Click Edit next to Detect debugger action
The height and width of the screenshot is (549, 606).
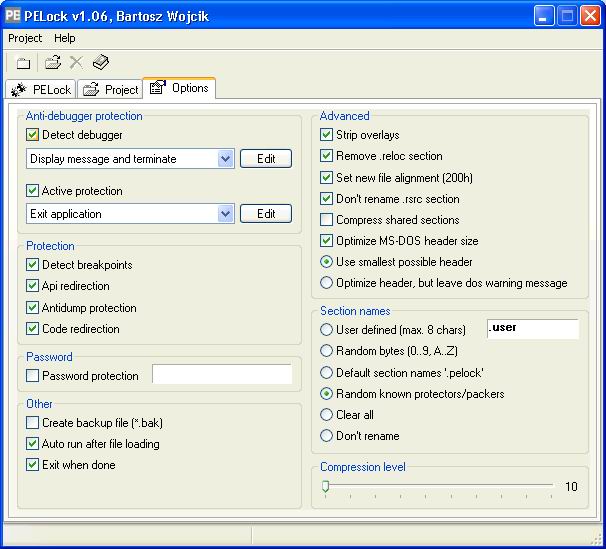coord(266,158)
